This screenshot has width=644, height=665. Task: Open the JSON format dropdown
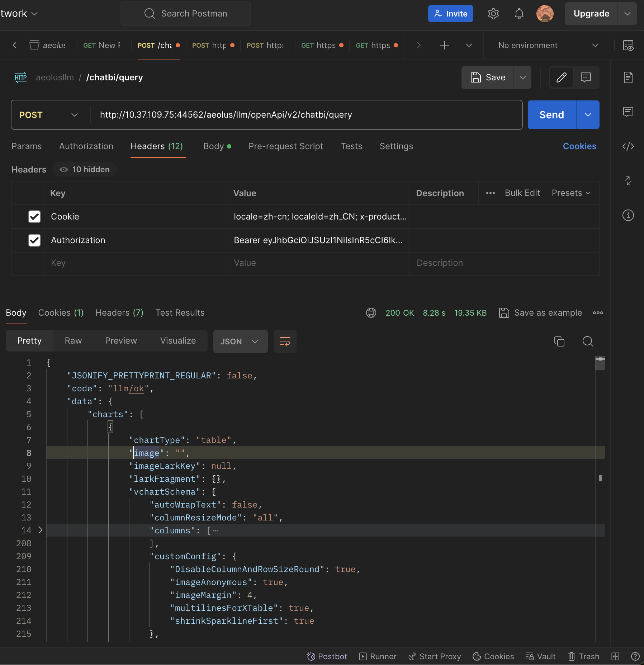pos(240,341)
